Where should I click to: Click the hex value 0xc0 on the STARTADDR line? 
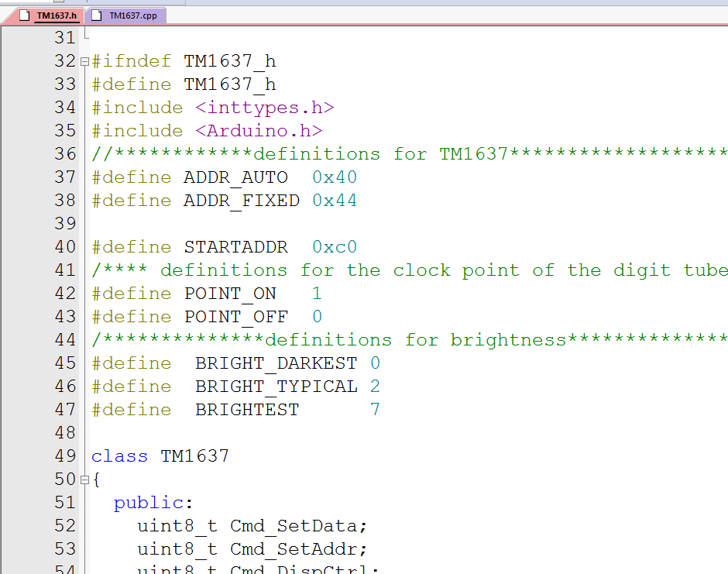[333, 246]
